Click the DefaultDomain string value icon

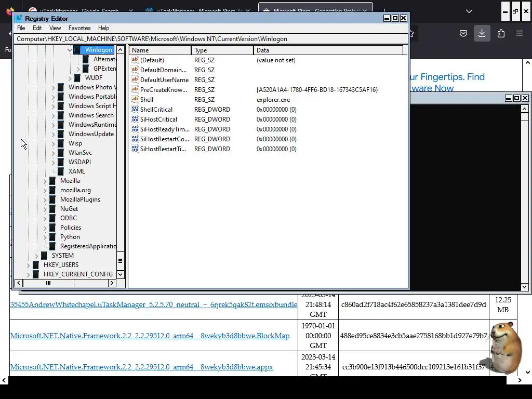point(135,70)
